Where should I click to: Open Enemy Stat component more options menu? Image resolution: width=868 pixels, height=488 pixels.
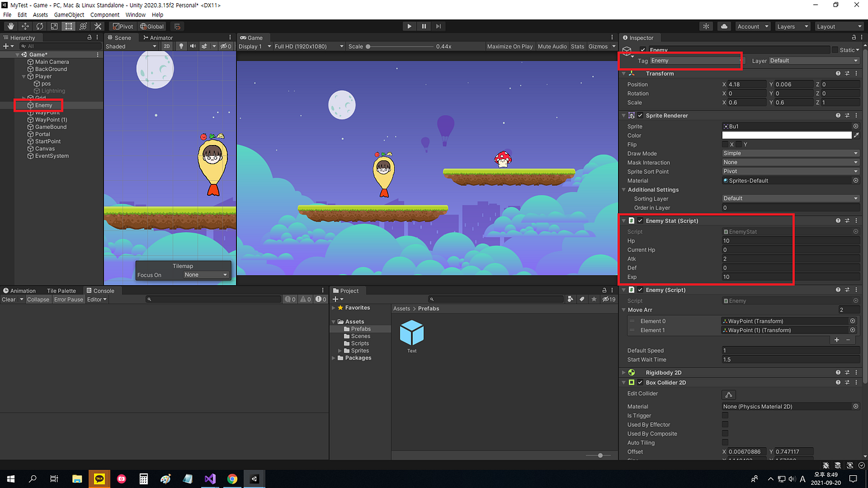[856, 220]
